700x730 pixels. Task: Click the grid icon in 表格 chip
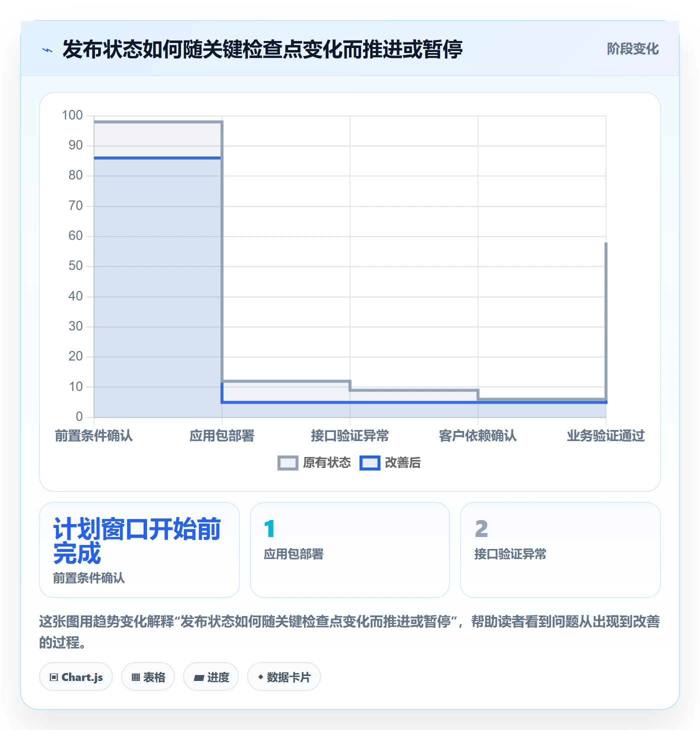[x=135, y=677]
